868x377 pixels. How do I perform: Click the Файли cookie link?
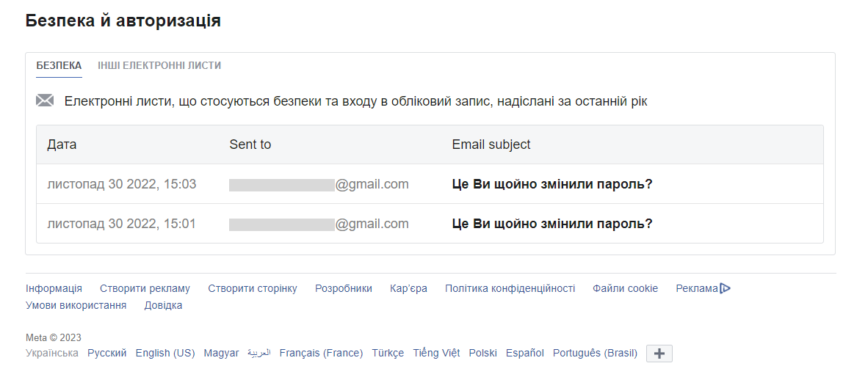point(625,288)
